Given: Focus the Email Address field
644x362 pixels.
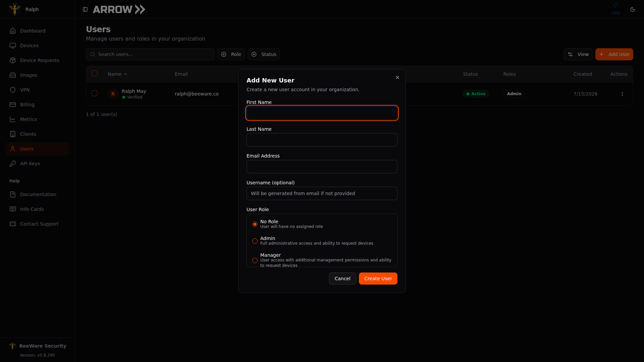Looking at the screenshot, I should tap(322, 167).
